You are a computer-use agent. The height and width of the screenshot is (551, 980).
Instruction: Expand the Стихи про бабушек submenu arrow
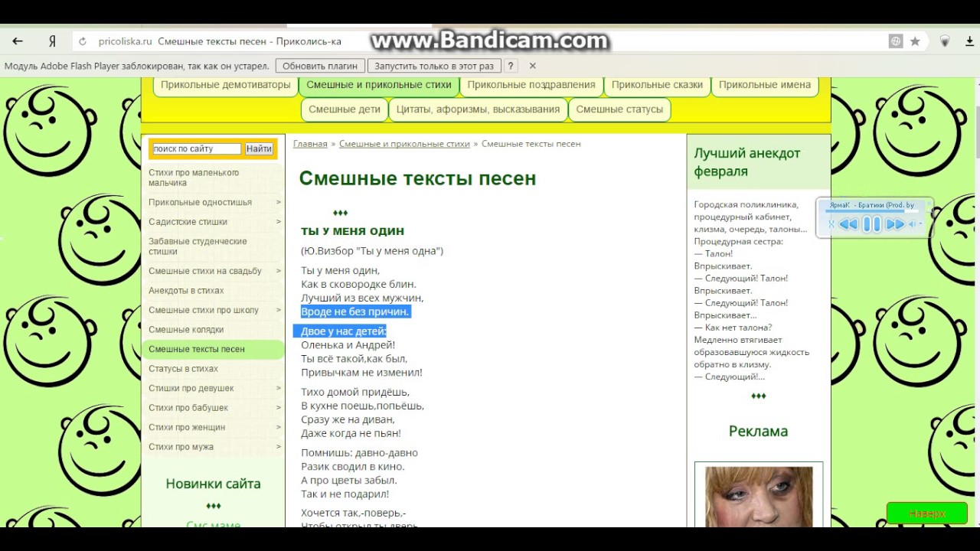(278, 408)
